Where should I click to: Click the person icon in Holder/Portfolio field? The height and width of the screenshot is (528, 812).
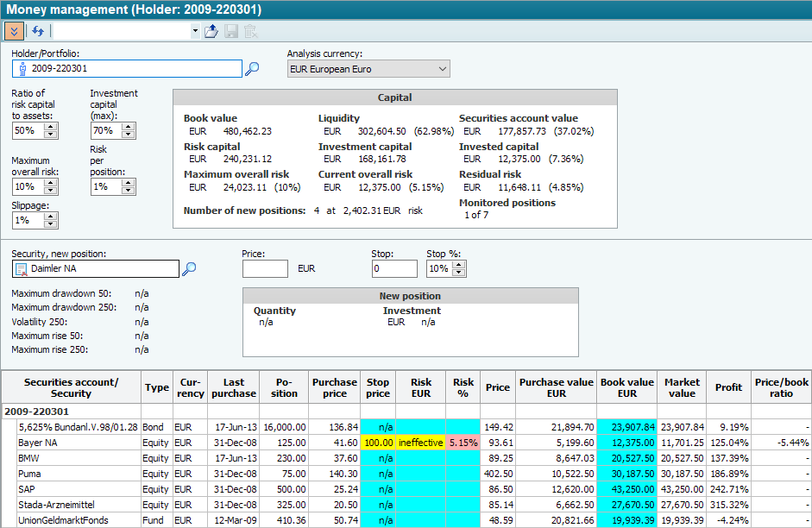22,69
